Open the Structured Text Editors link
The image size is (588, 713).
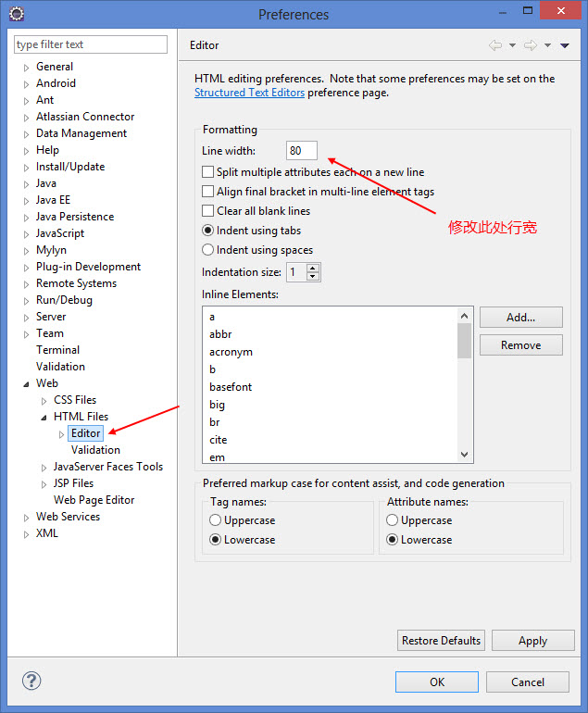pyautogui.click(x=249, y=93)
